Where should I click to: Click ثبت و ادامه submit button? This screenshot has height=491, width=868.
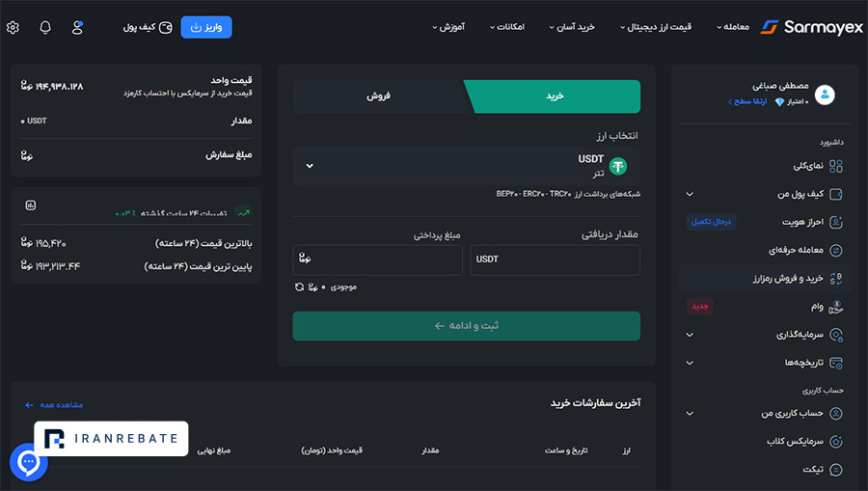[x=467, y=325]
